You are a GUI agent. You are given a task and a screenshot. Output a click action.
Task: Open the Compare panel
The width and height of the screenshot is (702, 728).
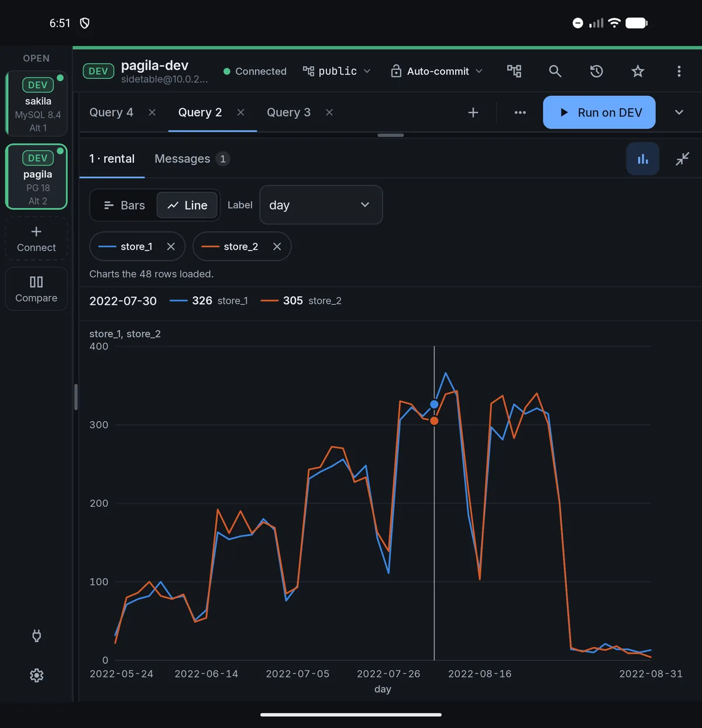(36, 289)
